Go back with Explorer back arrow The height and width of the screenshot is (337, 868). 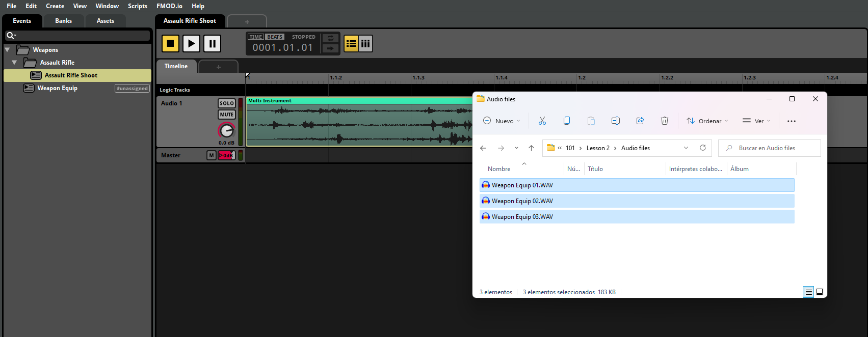point(483,148)
